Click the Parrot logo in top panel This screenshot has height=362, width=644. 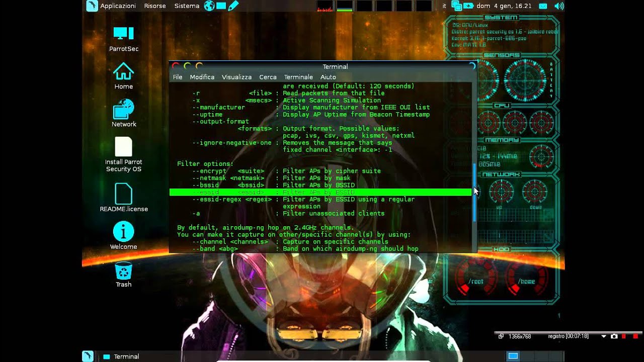(92, 6)
